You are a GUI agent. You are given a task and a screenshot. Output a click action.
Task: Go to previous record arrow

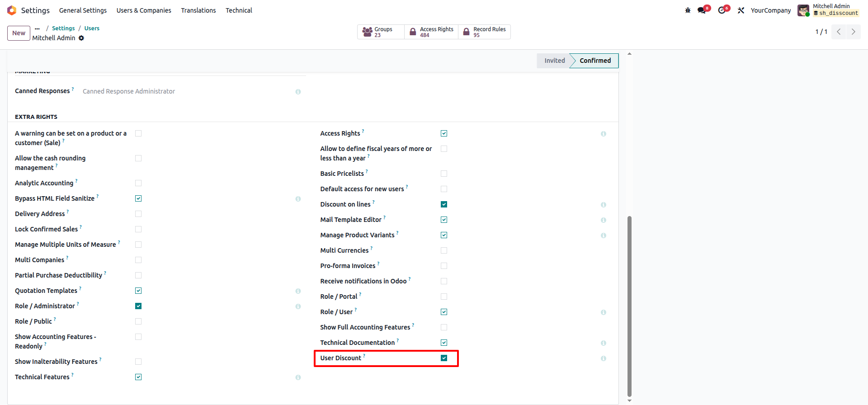click(x=839, y=32)
